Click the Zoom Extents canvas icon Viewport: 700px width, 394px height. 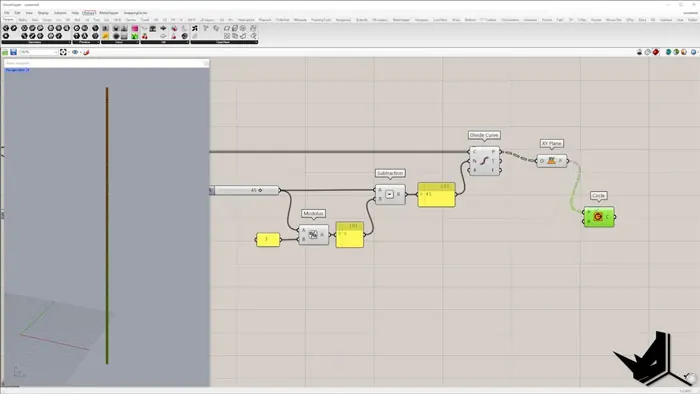point(63,52)
